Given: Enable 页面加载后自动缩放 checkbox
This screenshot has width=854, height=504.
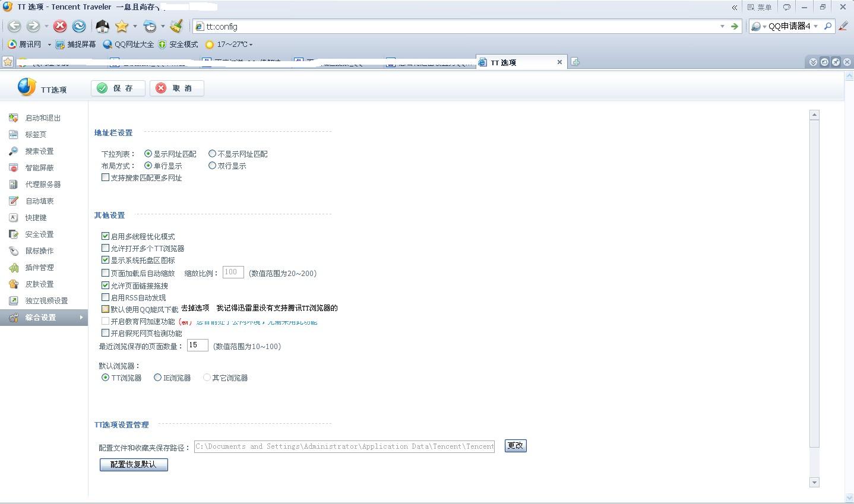Looking at the screenshot, I should click(105, 273).
